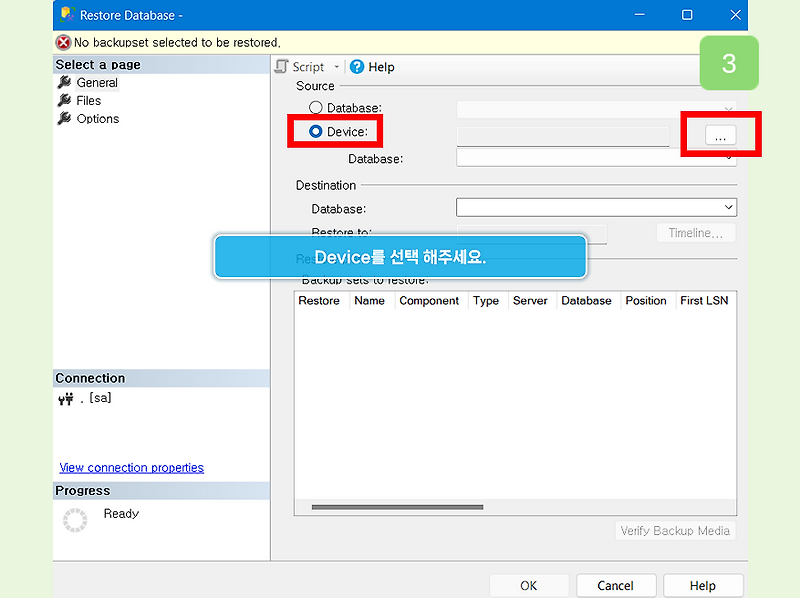Select the General page icon
The image size is (800, 598).
point(64,82)
